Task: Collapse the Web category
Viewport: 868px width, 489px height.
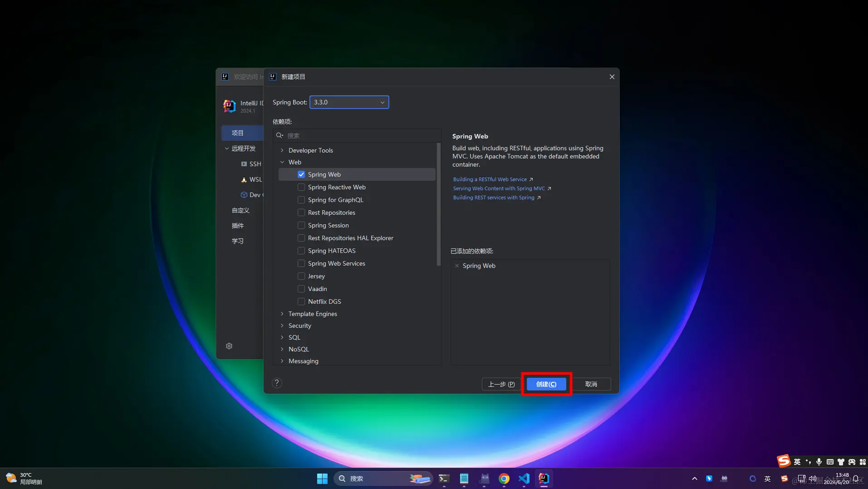Action: [x=282, y=162]
